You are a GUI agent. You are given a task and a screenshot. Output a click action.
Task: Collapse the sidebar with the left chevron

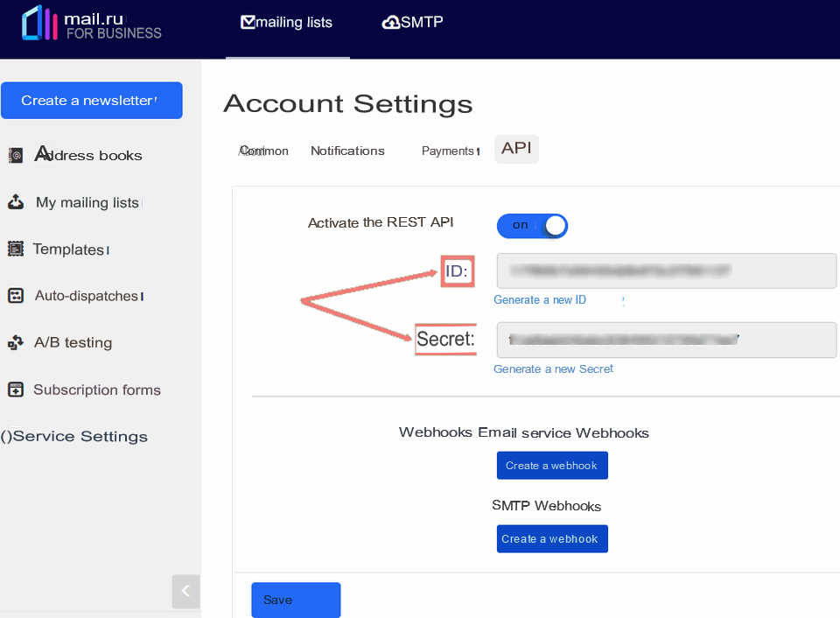tap(185, 592)
